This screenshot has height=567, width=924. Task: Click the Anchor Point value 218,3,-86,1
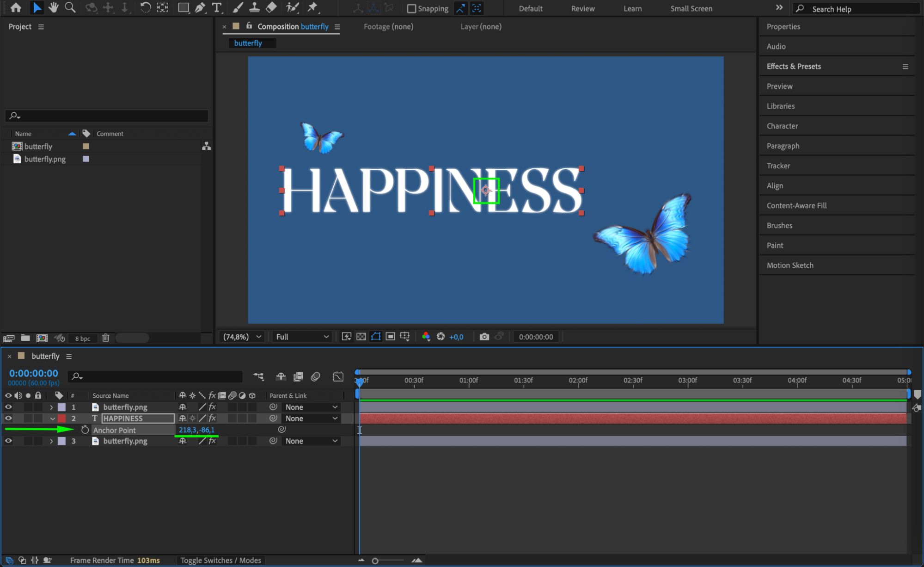pyautogui.click(x=196, y=430)
